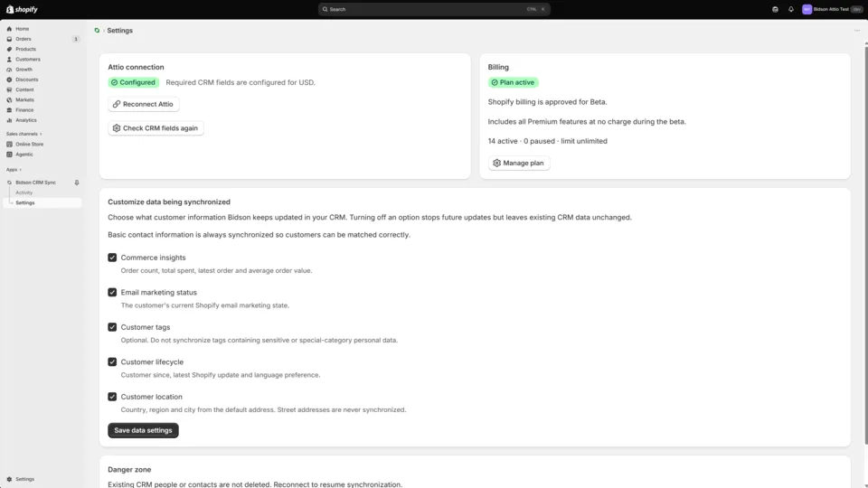The image size is (868, 488).
Task: Select the Settings sub-item under Bidson CRM Sync
Action: 42,203
